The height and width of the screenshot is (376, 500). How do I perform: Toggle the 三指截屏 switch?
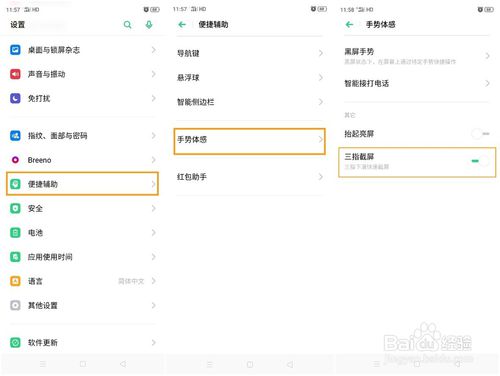pyautogui.click(x=480, y=161)
